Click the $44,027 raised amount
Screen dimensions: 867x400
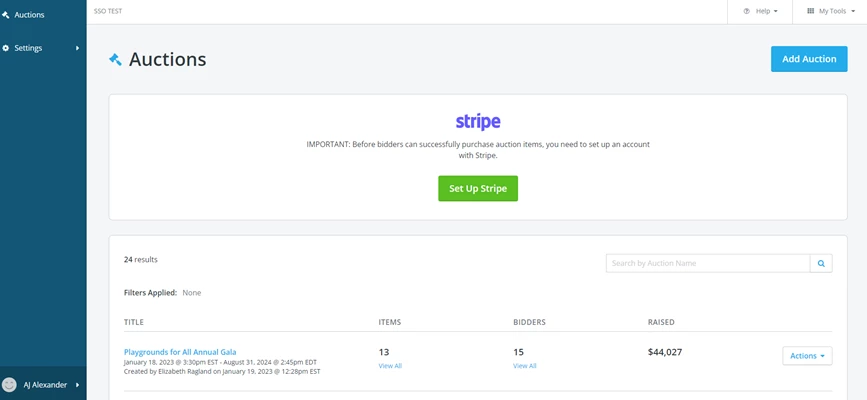(x=665, y=352)
